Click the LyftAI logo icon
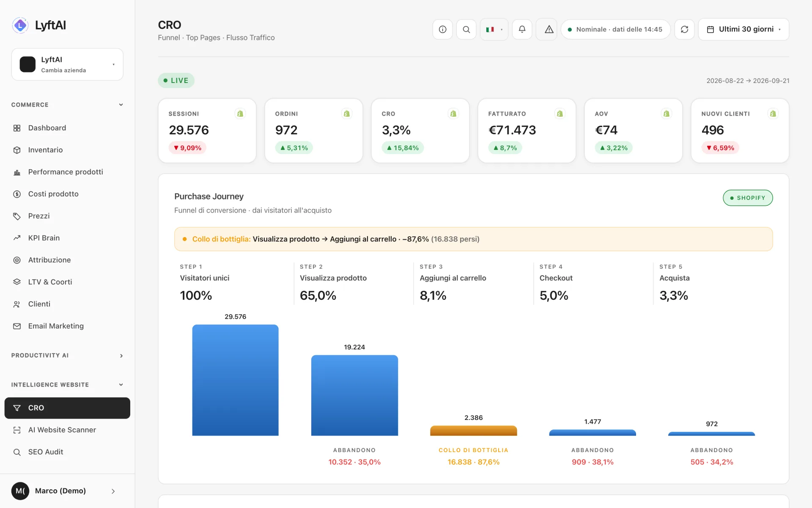The width and height of the screenshot is (812, 508). 20,25
